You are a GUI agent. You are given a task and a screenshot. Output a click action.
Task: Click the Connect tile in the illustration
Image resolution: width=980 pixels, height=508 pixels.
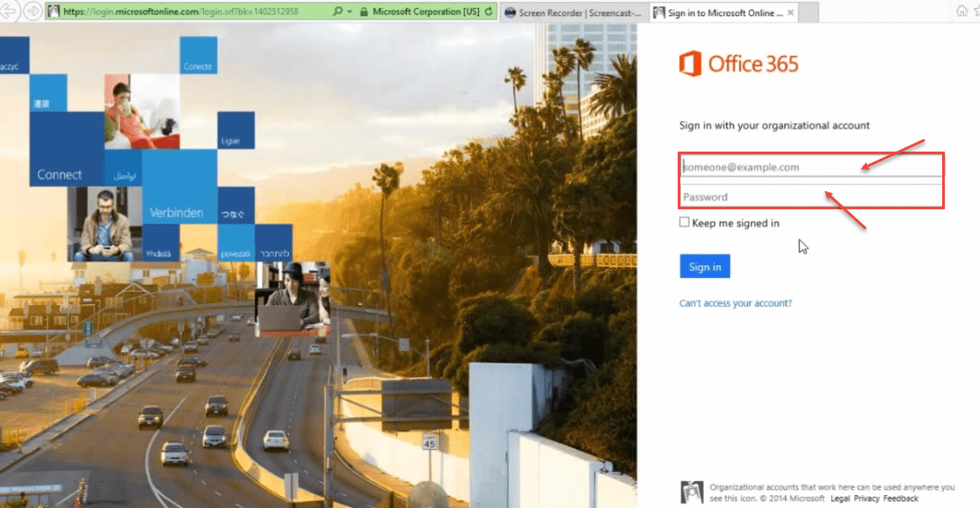[x=67, y=149]
